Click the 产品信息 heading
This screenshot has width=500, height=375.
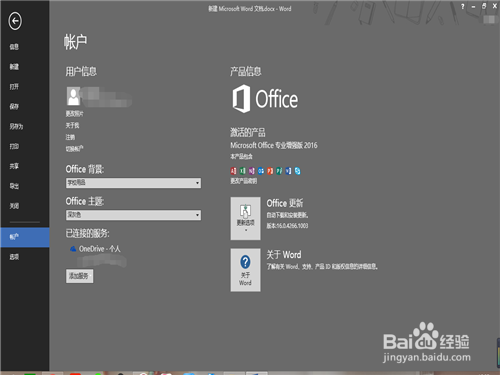click(x=246, y=71)
